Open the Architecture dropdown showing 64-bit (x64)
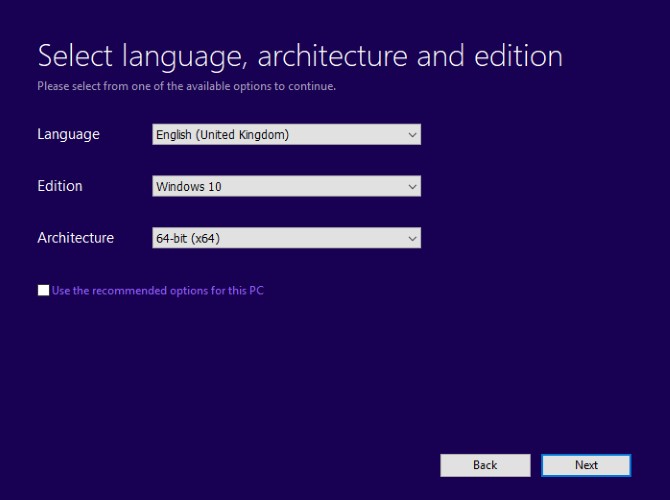The width and height of the screenshot is (670, 500). click(286, 238)
